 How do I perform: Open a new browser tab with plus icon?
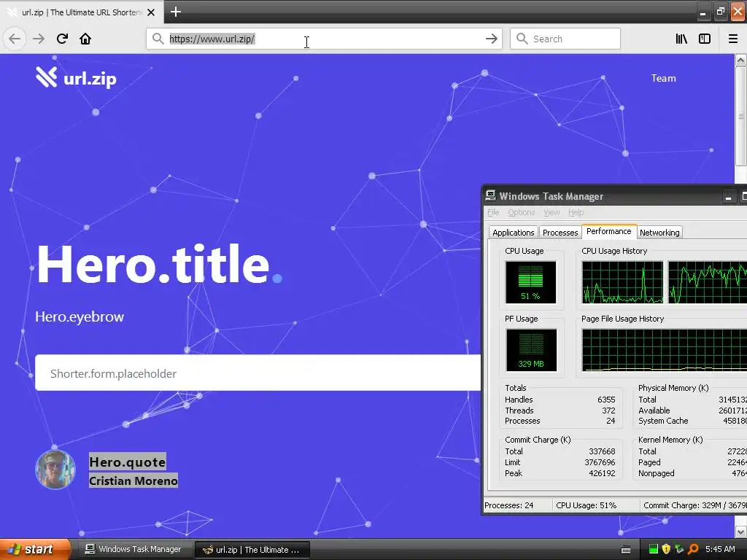175,12
